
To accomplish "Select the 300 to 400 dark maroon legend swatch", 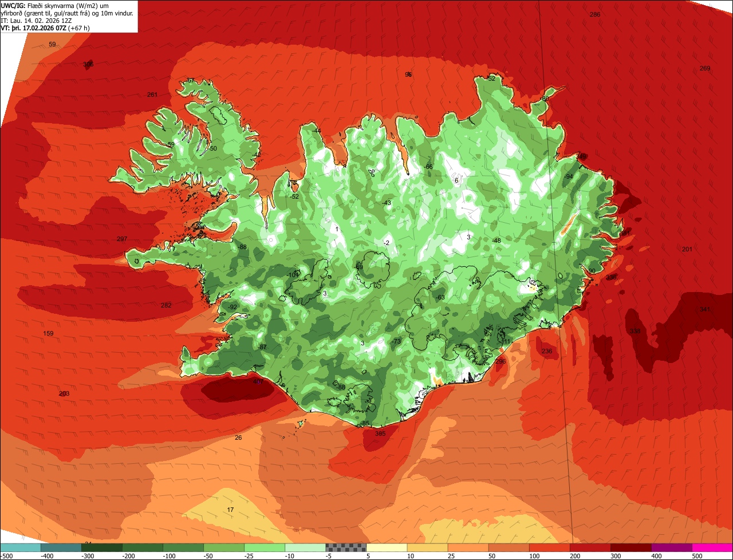I will click(x=630, y=547).
